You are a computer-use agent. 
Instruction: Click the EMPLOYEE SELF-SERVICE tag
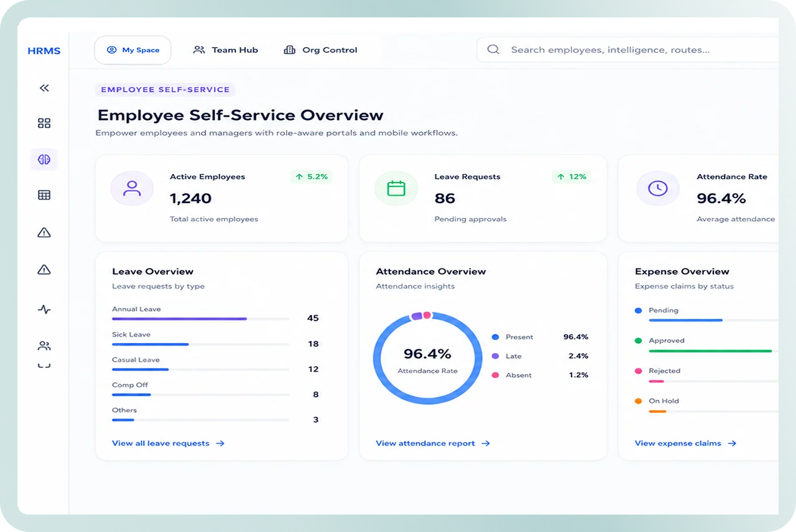click(165, 89)
